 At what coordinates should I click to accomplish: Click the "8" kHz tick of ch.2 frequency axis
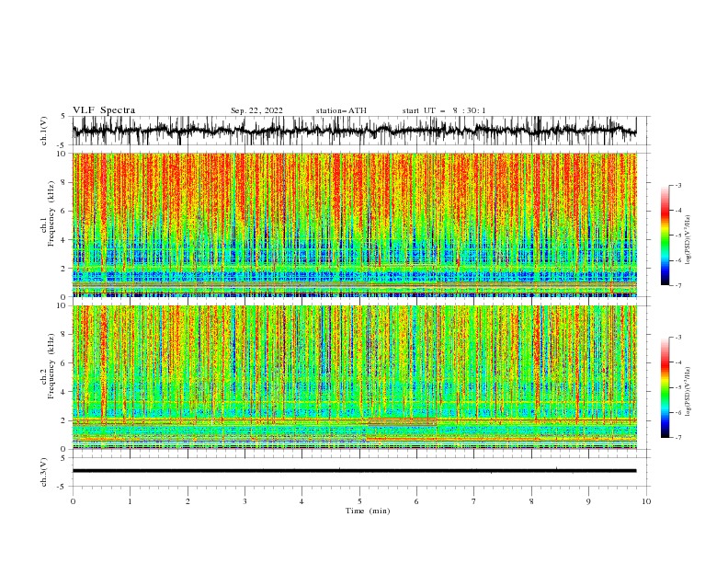coord(64,335)
